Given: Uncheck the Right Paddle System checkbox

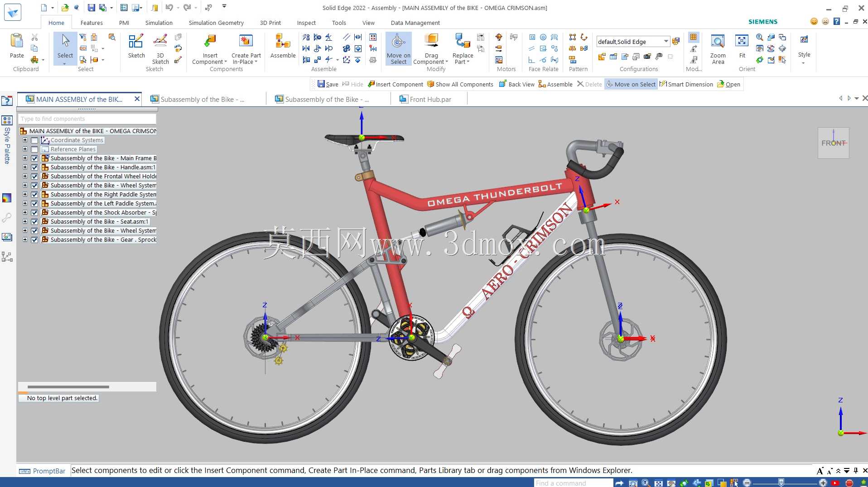Looking at the screenshot, I should tap(34, 195).
